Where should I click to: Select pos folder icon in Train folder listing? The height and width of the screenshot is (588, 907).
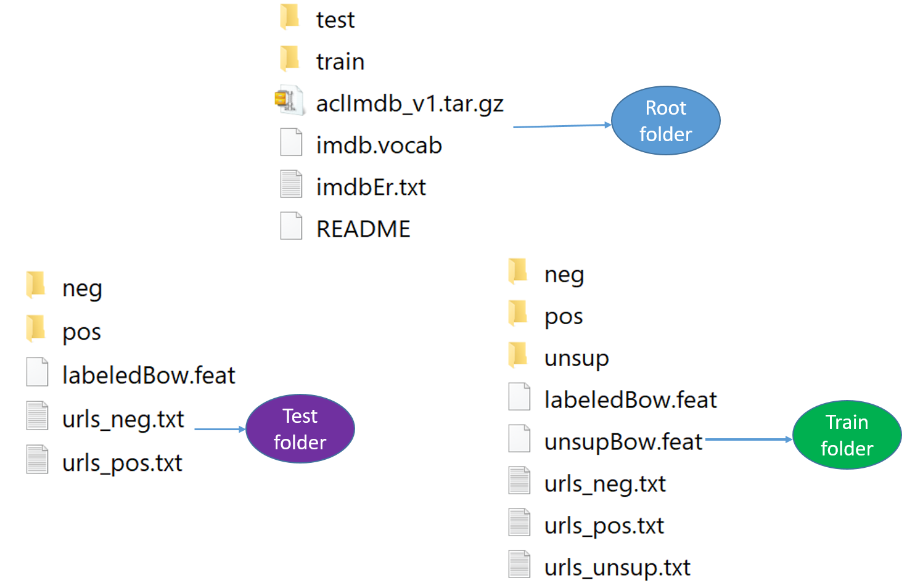(x=519, y=314)
